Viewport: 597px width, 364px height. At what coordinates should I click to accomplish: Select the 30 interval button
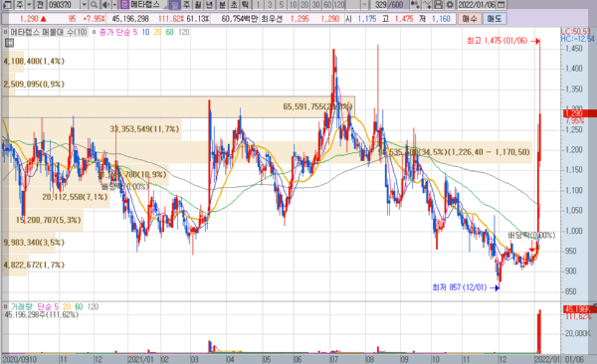tap(316, 5)
